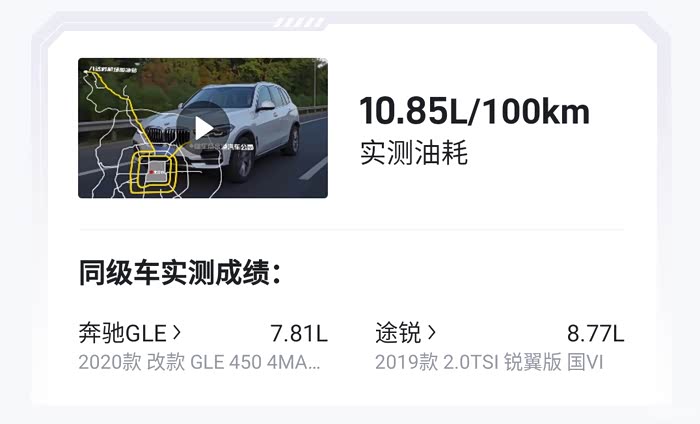Select the 7.81L result value
The width and height of the screenshot is (700, 424).
click(x=299, y=333)
